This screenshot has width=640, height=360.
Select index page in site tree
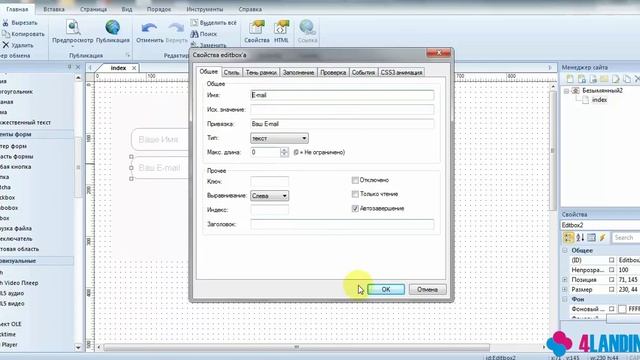click(599, 100)
